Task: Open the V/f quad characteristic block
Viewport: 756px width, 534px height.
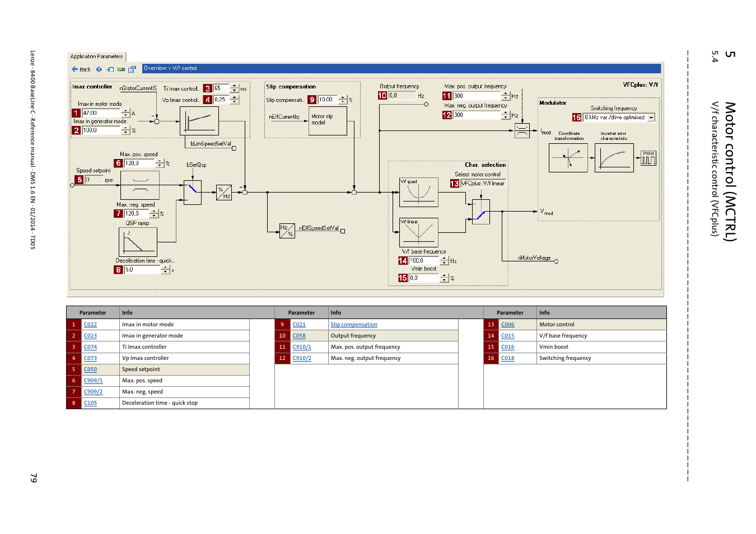Action: (x=418, y=193)
